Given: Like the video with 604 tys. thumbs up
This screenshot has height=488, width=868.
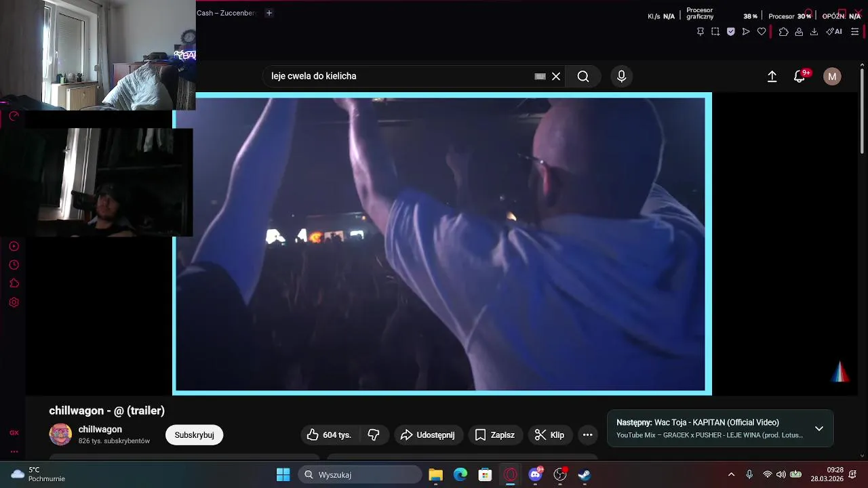Looking at the screenshot, I should (329, 435).
